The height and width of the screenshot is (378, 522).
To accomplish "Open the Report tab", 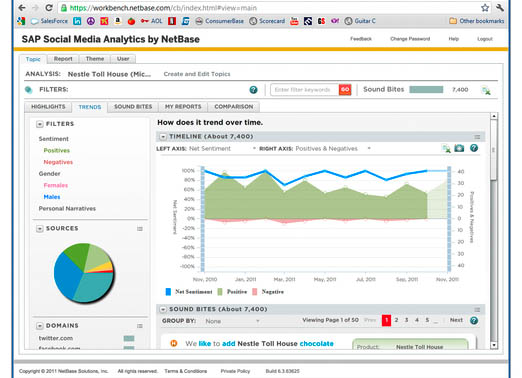I will point(63,59).
